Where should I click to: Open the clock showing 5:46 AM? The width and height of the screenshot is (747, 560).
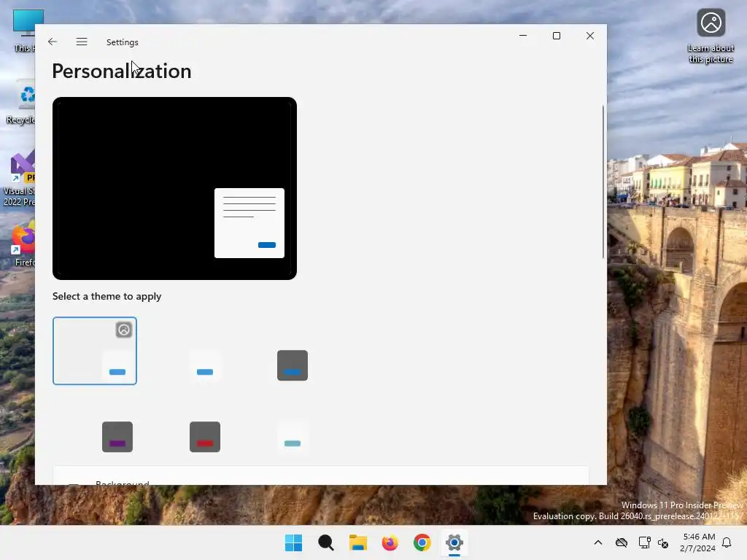[x=698, y=542]
